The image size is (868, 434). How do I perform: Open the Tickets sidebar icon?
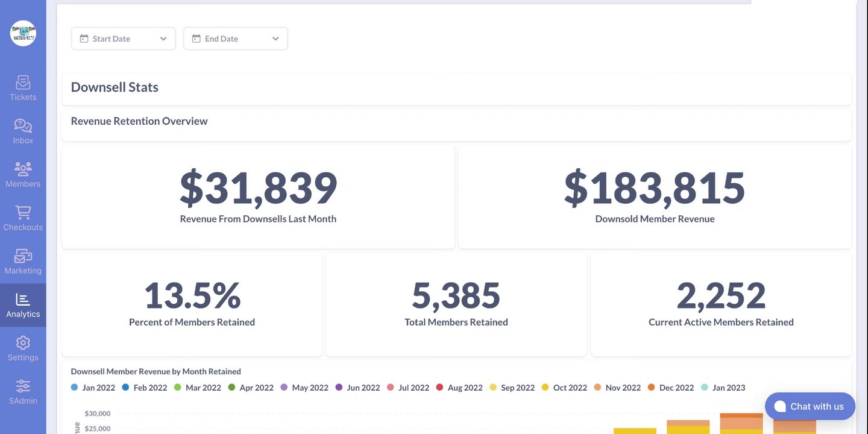pos(23,83)
